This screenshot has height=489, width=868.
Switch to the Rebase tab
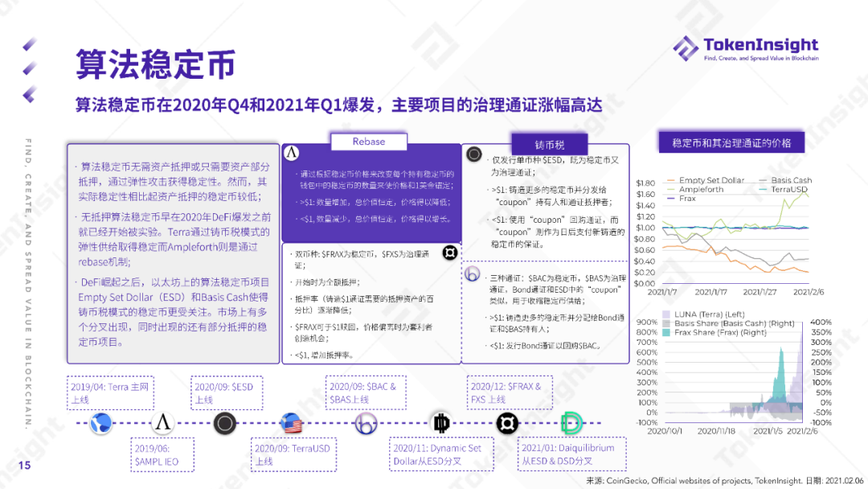point(369,142)
